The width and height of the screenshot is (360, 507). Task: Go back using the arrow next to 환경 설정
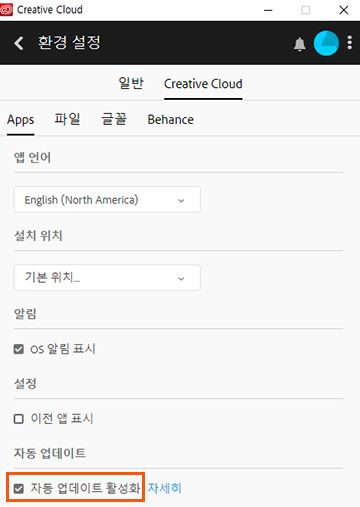(x=19, y=43)
